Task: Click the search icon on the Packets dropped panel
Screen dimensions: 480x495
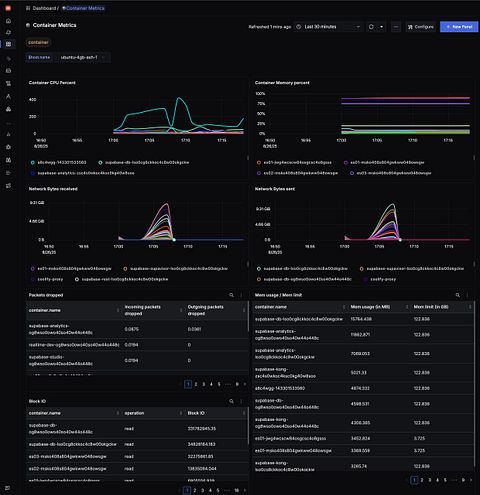Action: click(231, 295)
